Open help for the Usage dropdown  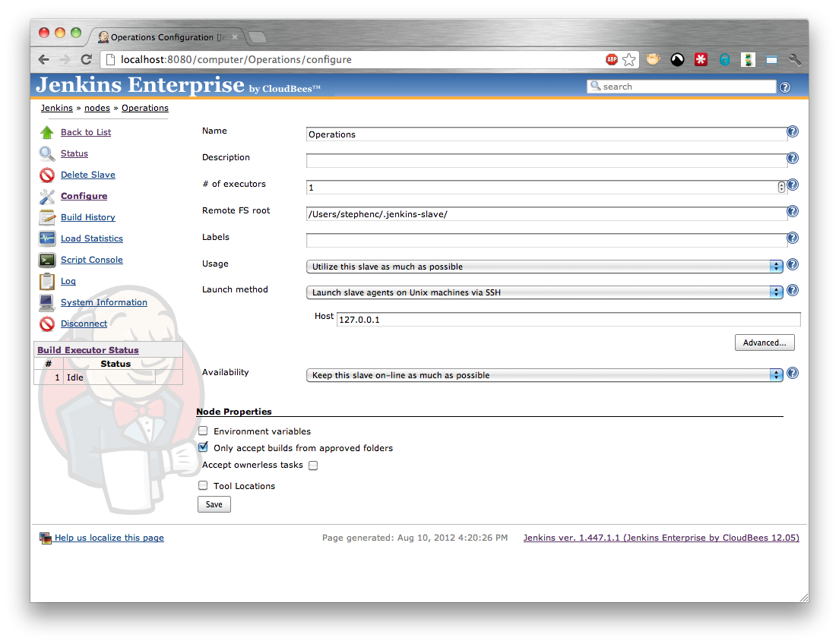pos(793,264)
